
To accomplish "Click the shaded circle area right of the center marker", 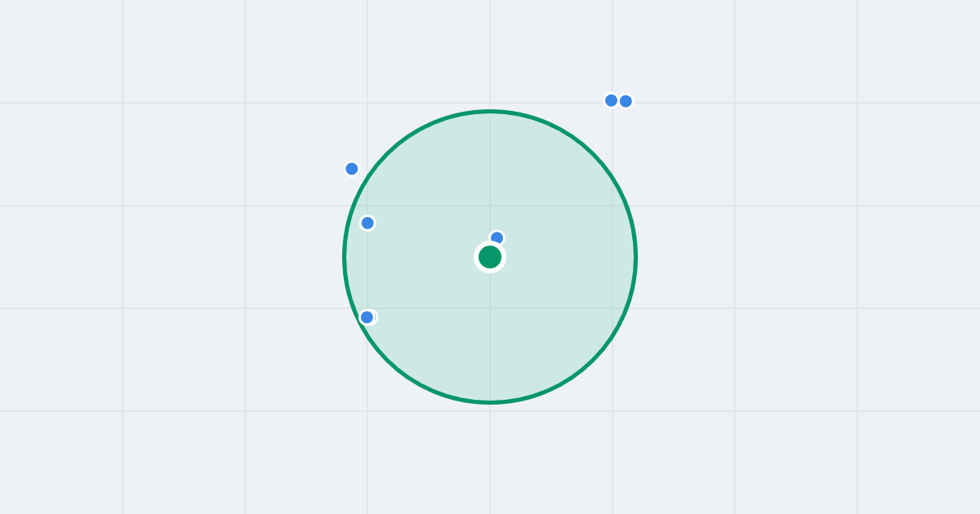I will 563,257.
